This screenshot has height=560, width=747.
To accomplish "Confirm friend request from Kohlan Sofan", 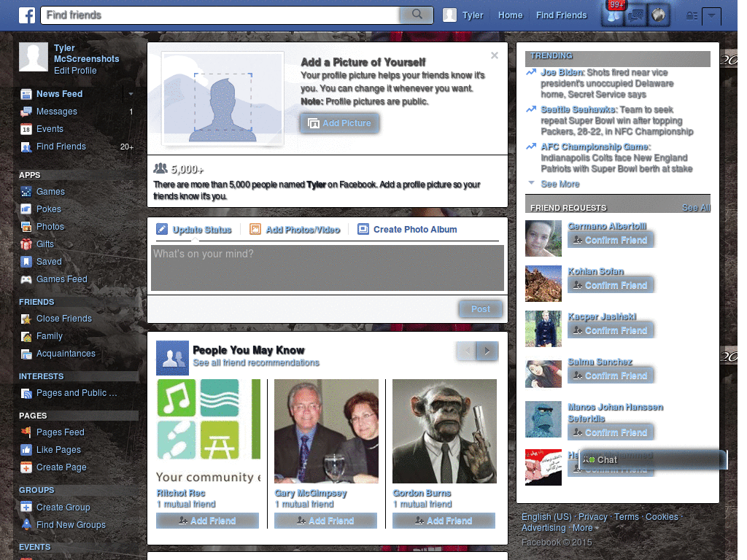I will click(611, 286).
